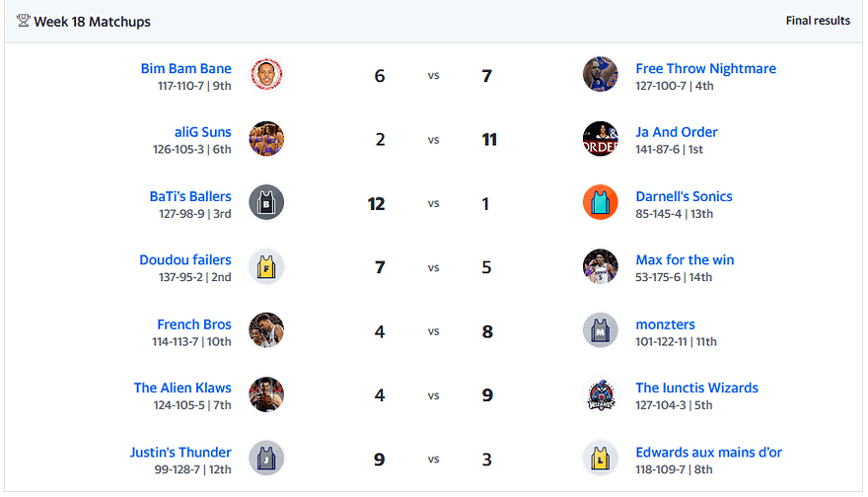Click Doudou failers yellow jersey icon
This screenshot has width=868, height=497.
(266, 266)
